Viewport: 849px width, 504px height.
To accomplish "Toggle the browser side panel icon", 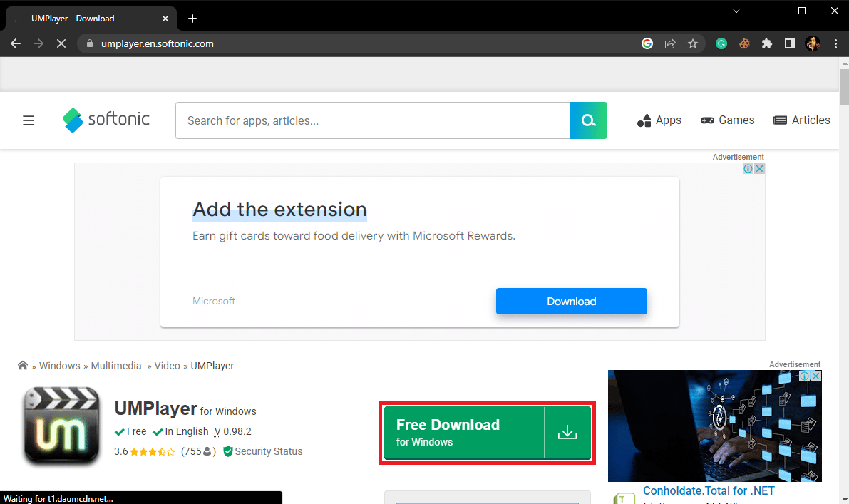I will pos(789,43).
